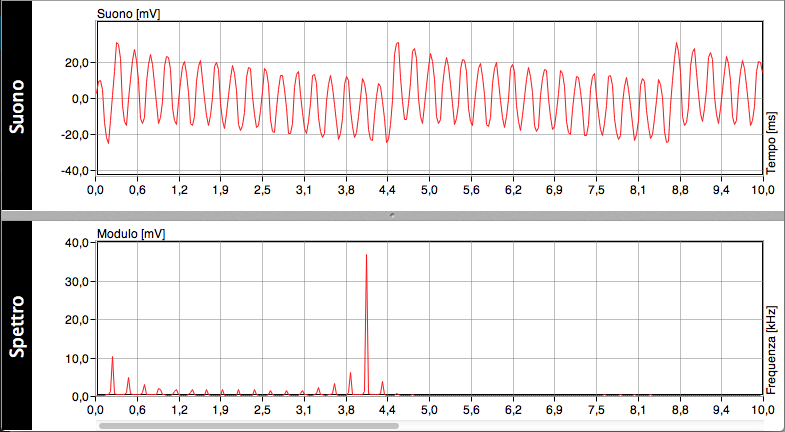Click the '0,6' tick on Spettro frequency axis
Screen dimensions: 785x432
coord(137,411)
